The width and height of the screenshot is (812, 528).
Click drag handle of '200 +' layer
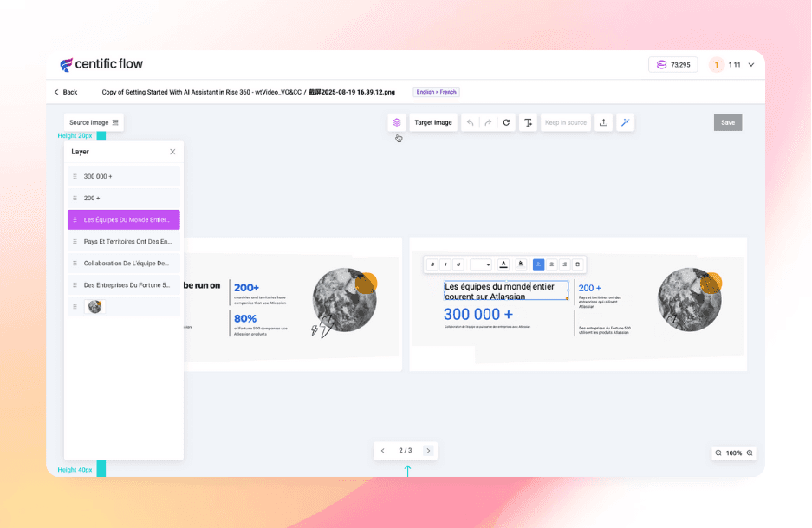75,198
